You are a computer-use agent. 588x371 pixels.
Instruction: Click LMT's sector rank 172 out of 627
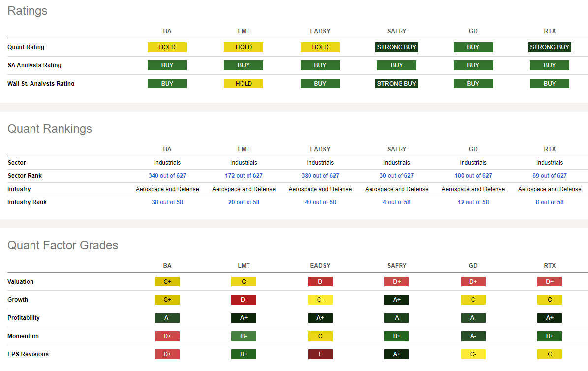(x=244, y=176)
